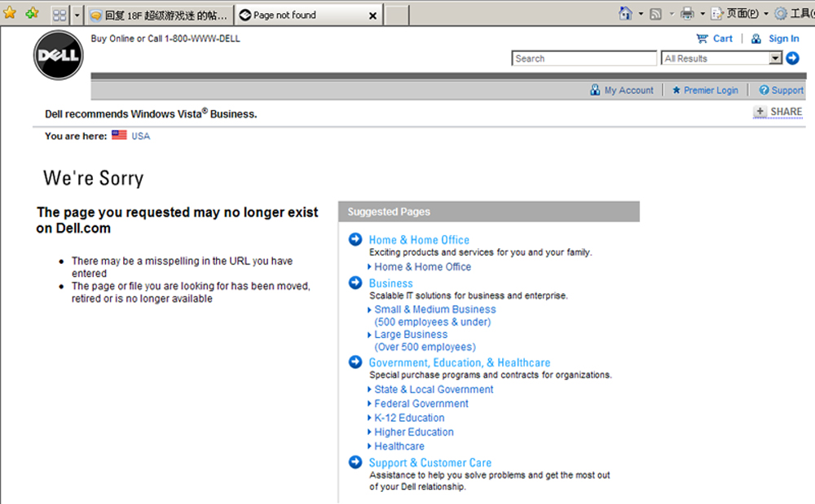Click the Support & Customer Care arrow icon

pyautogui.click(x=355, y=462)
